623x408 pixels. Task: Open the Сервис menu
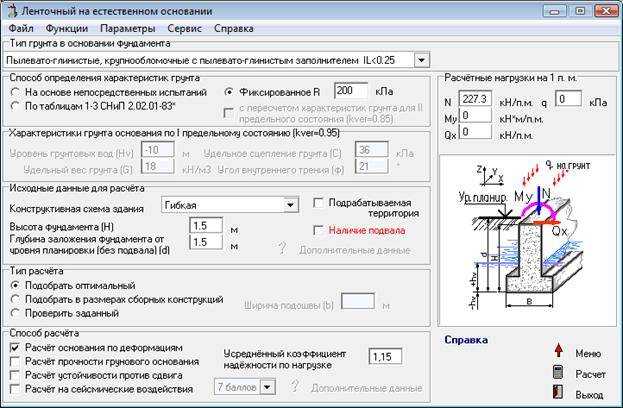tap(184, 29)
